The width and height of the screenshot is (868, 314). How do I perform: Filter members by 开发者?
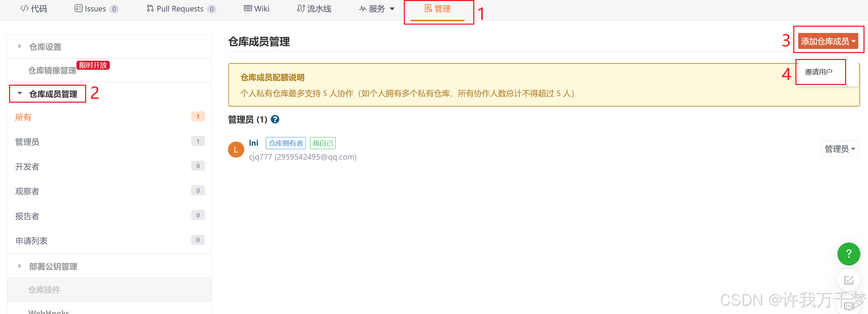[x=110, y=167]
